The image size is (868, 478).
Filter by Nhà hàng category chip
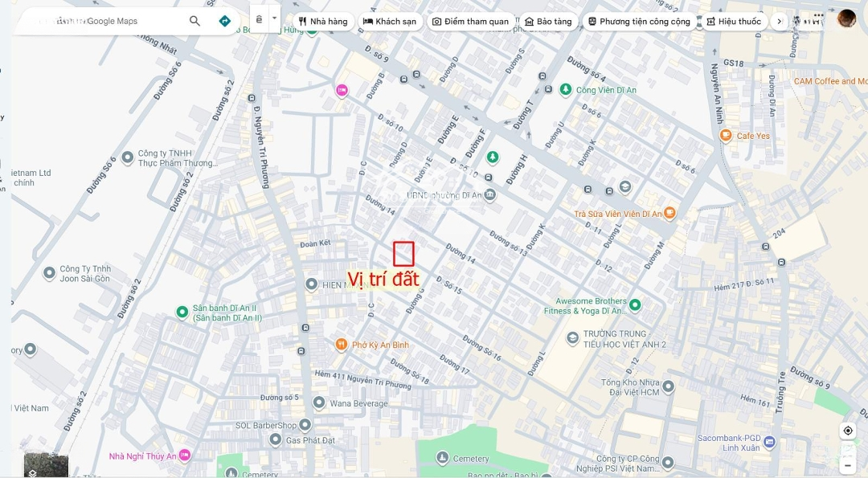pos(323,22)
